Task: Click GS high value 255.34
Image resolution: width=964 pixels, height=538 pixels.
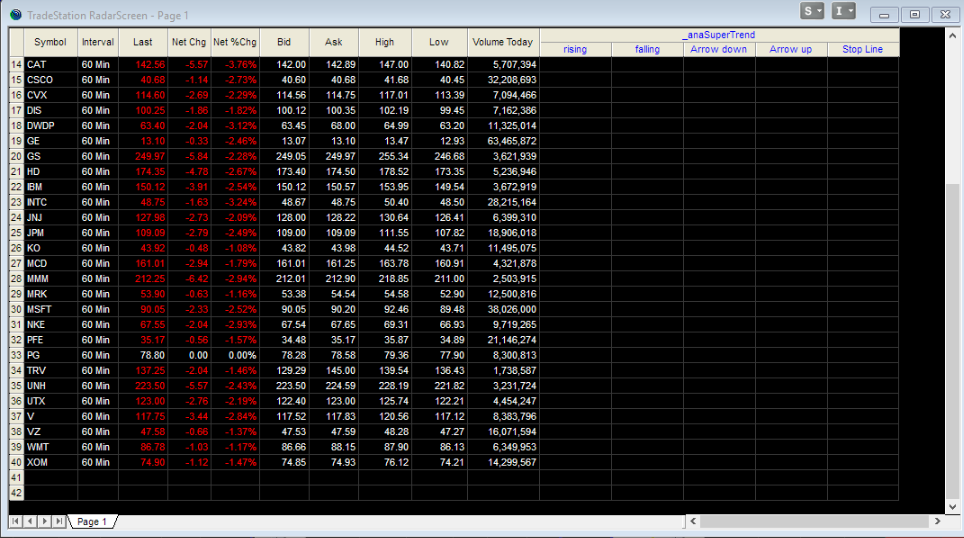Action: [x=385, y=156]
